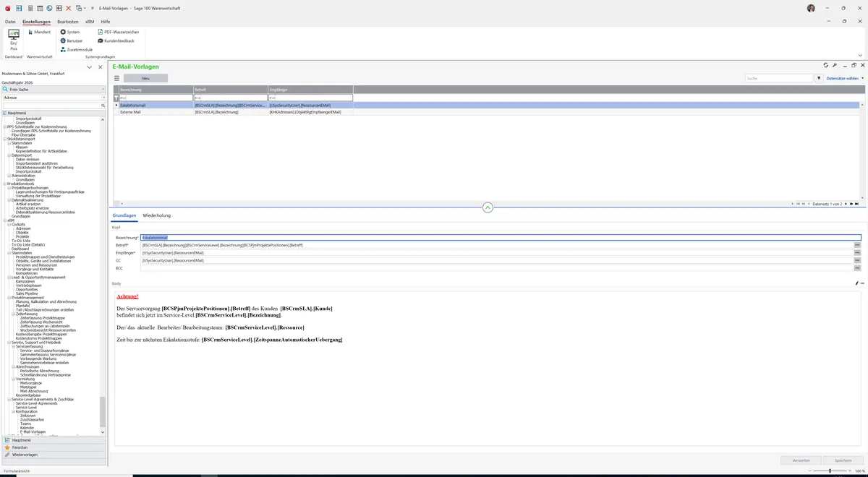
Task: Click ellipsis button beside Betreff field
Action: (857, 245)
